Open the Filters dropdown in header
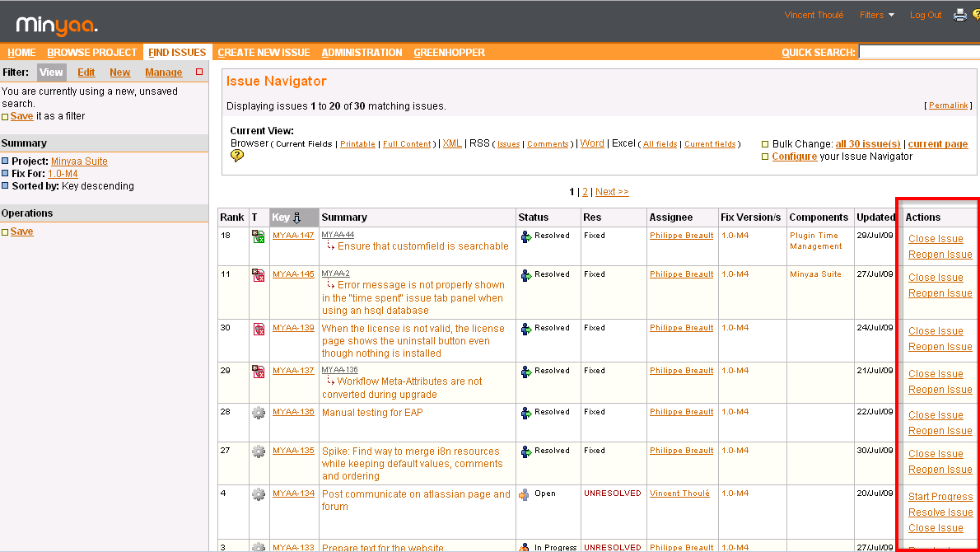The image size is (980, 552). coord(876,15)
